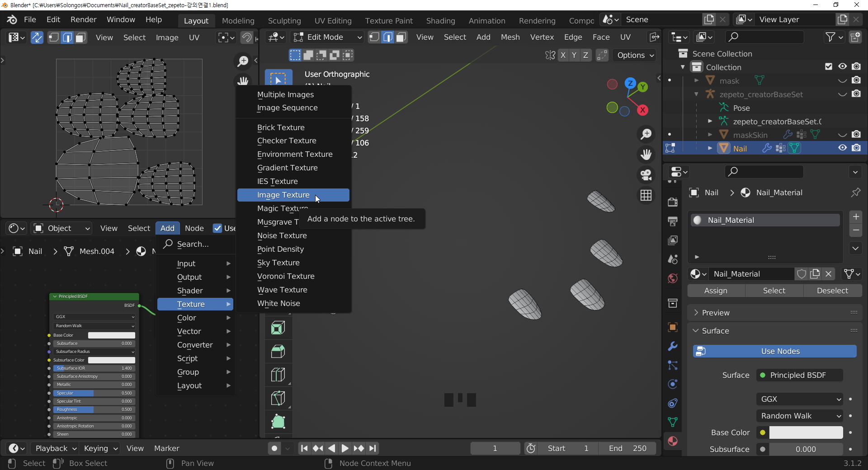Toggle UV sync selection arrows icon
This screenshot has height=470, width=868.
(x=37, y=38)
